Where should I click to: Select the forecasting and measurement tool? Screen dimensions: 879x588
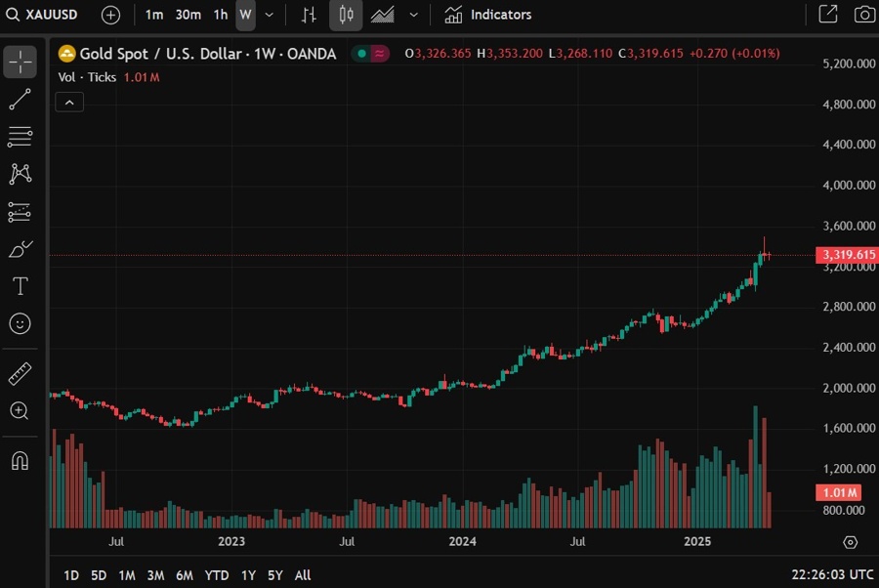click(21, 212)
